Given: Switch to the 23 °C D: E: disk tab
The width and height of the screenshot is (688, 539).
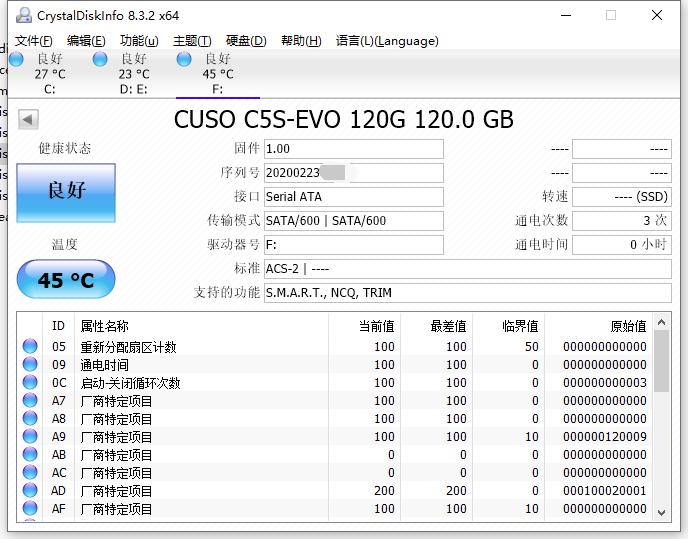Looking at the screenshot, I should coord(133,73).
